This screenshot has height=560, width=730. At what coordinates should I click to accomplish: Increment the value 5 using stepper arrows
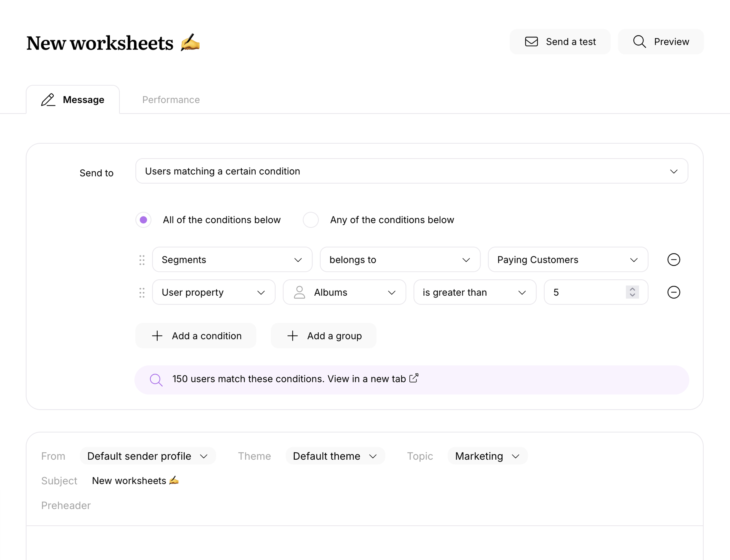coord(632,290)
